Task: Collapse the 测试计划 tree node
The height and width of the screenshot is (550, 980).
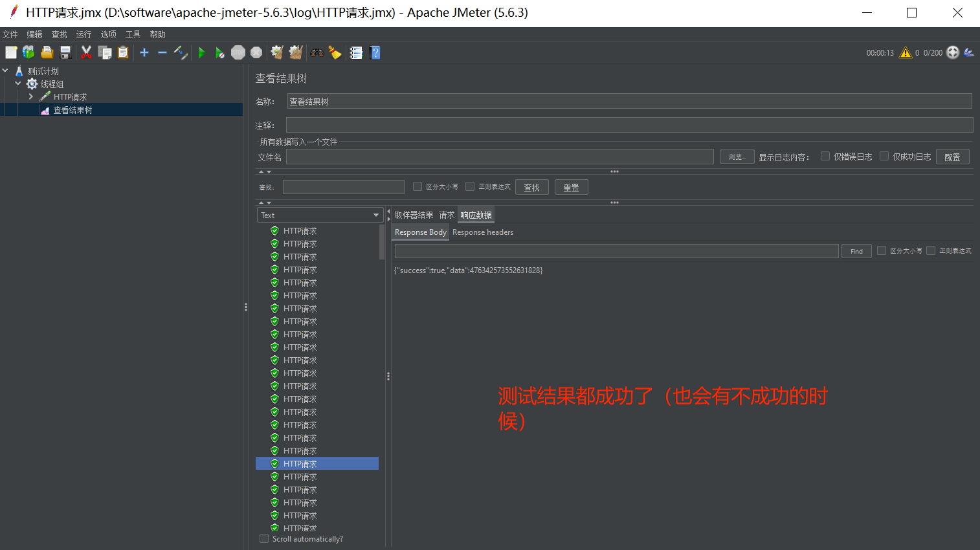Action: point(5,71)
